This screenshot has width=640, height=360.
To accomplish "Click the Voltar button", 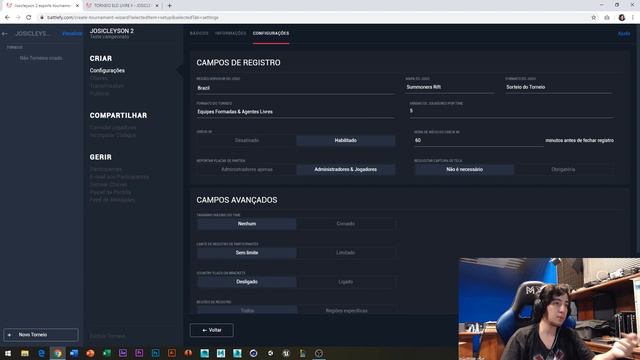I will click(x=211, y=330).
